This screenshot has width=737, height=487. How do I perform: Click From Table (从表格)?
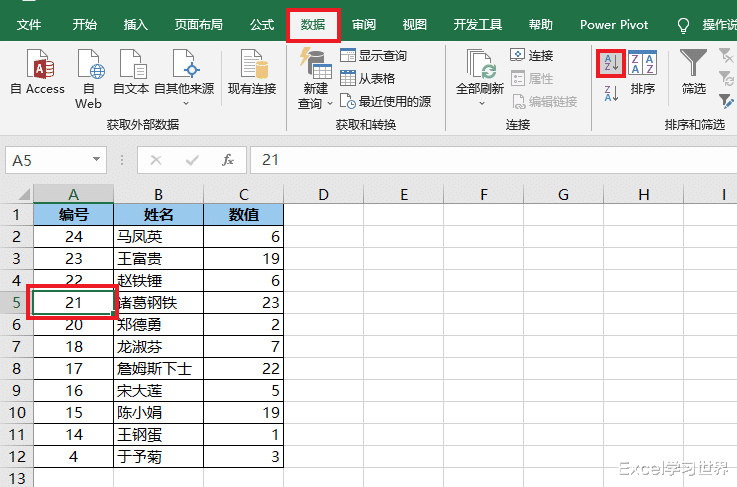368,78
